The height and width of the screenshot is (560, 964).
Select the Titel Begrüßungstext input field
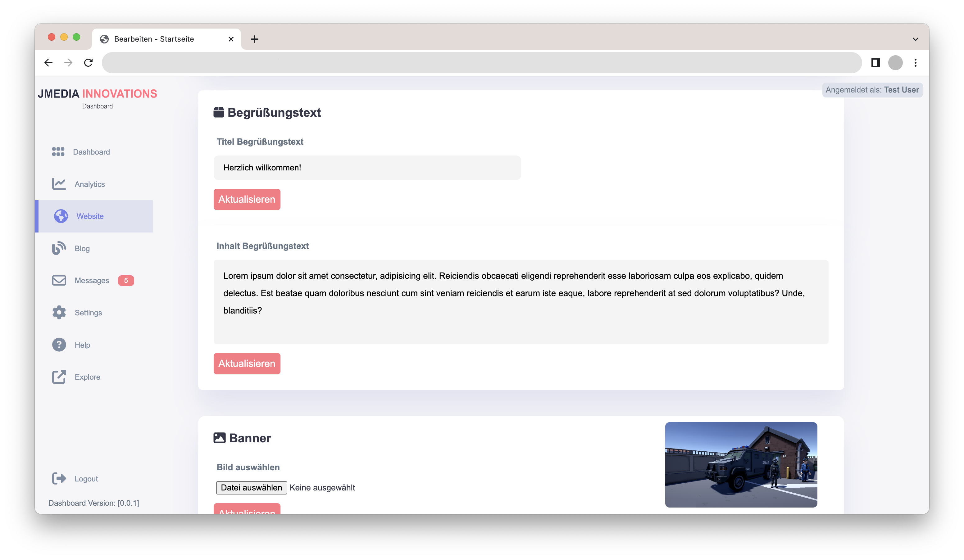pyautogui.click(x=367, y=167)
